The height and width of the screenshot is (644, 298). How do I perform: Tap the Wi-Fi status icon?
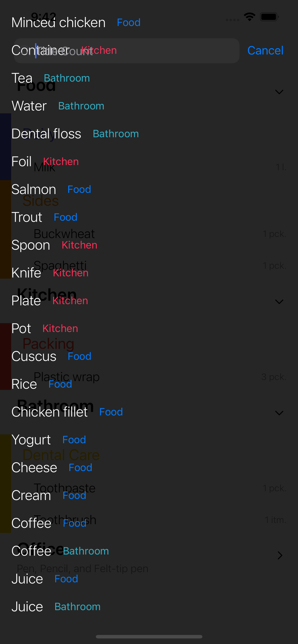click(x=249, y=17)
